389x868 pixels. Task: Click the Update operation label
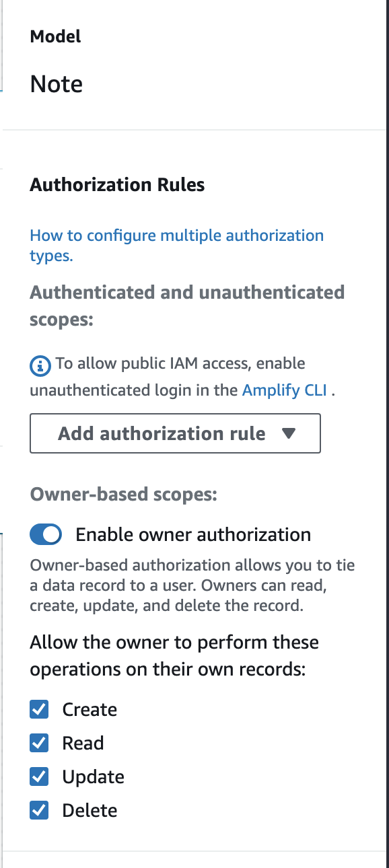[93, 777]
